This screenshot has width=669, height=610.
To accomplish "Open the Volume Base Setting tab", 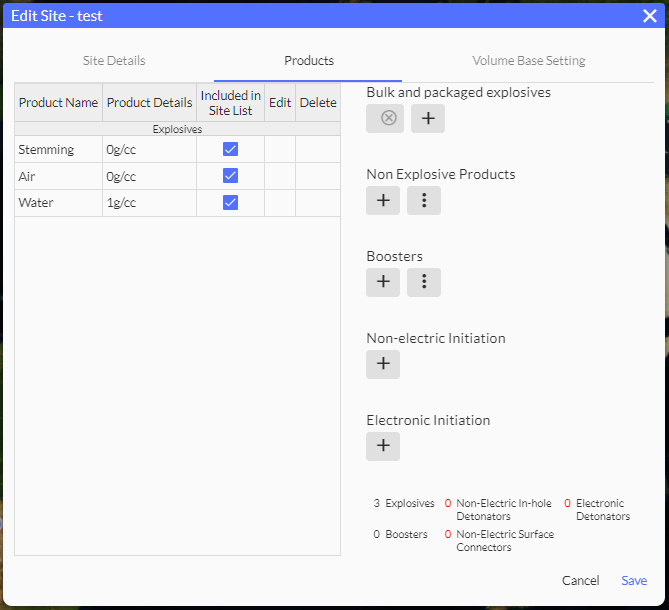I will pos(529,61).
